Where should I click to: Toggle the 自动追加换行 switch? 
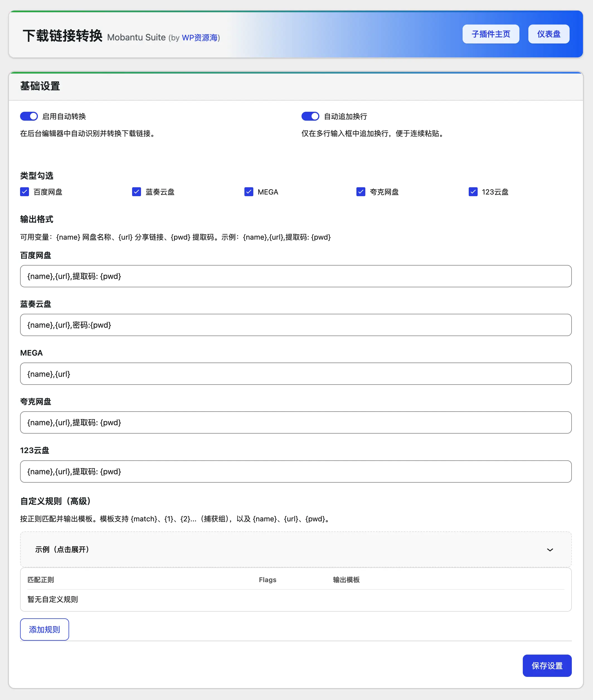[x=310, y=116]
